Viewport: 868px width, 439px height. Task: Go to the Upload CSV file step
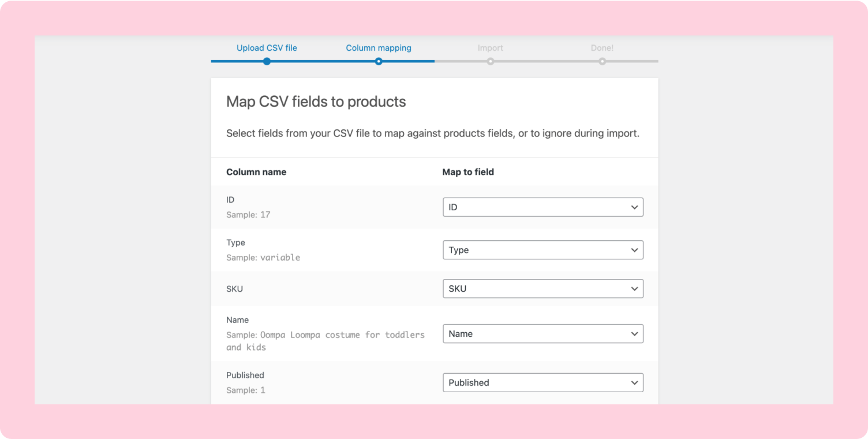(267, 48)
